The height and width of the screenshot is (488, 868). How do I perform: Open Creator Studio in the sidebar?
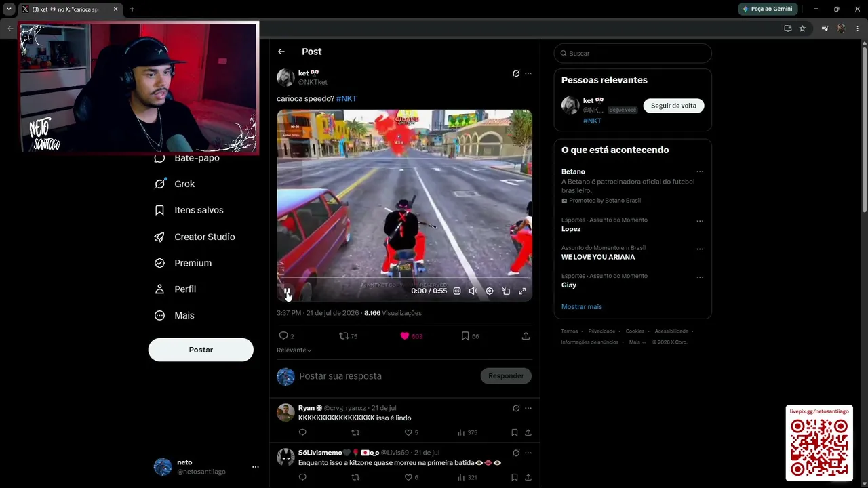[195, 237]
